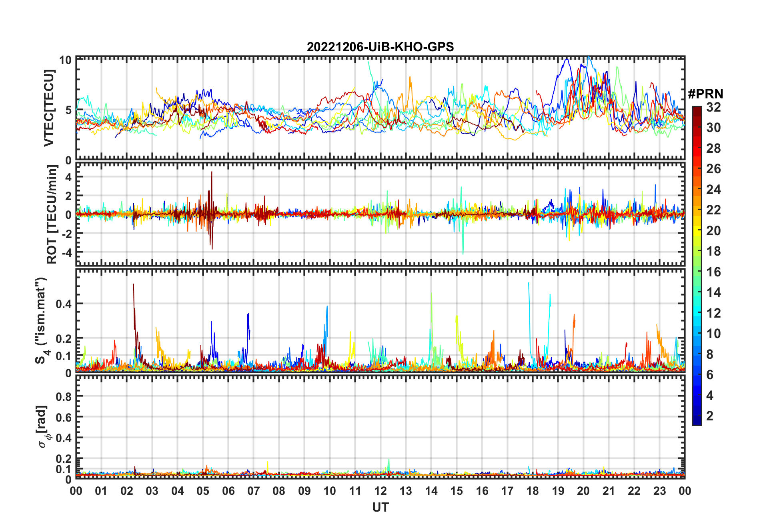This screenshot has width=761, height=532.
Task: Select colorbar tick label 22
Action: tap(713, 210)
